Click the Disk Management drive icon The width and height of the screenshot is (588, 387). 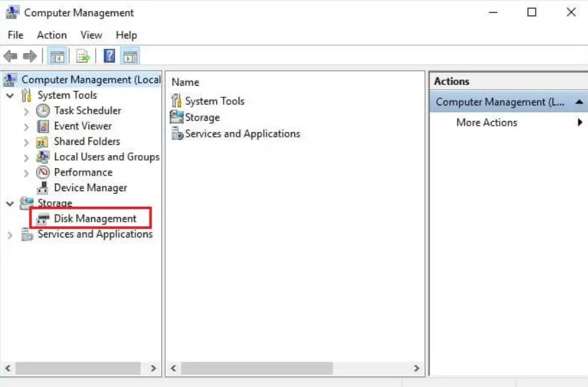pyautogui.click(x=42, y=219)
